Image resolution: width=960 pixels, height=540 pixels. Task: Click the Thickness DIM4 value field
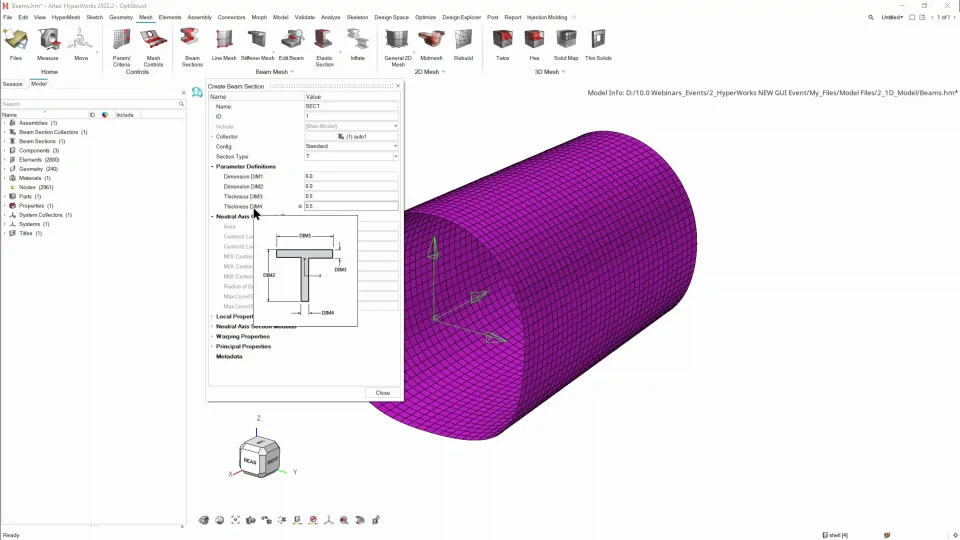click(351, 206)
